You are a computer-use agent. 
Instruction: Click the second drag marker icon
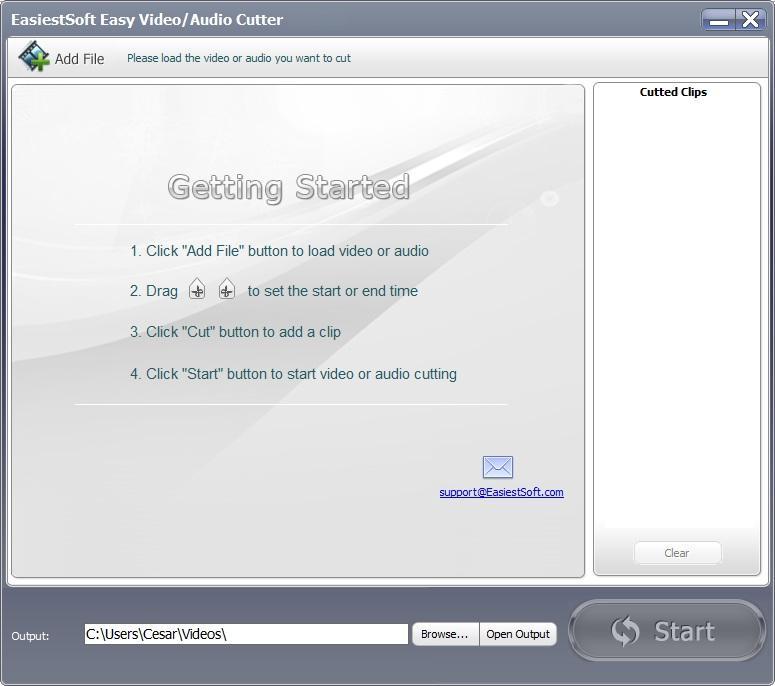pos(227,290)
